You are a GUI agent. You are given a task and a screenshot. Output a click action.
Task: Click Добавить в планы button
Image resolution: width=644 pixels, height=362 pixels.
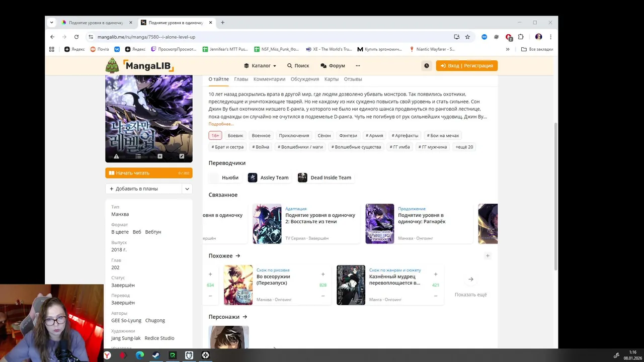pyautogui.click(x=143, y=189)
